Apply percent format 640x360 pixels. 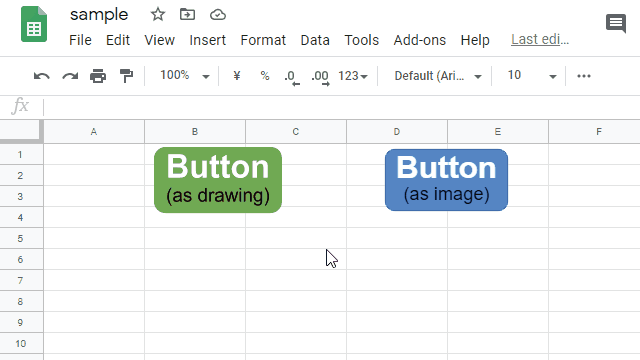pyautogui.click(x=265, y=76)
